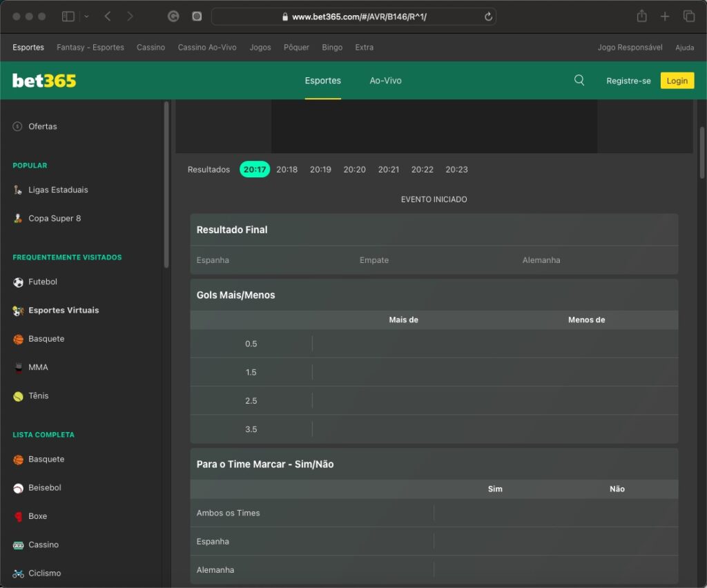This screenshot has width=707, height=588.
Task: Click the sidebar vertical scrollbar
Action: coord(166,185)
